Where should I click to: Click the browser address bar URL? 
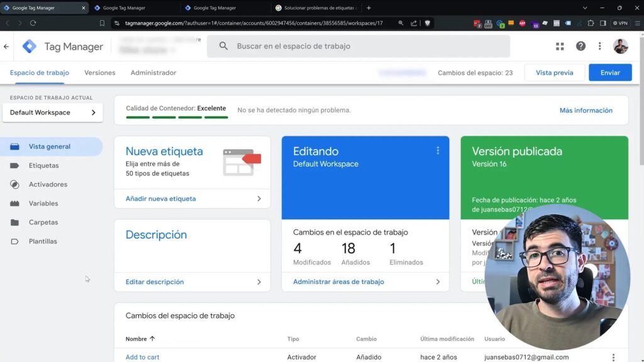tap(254, 23)
